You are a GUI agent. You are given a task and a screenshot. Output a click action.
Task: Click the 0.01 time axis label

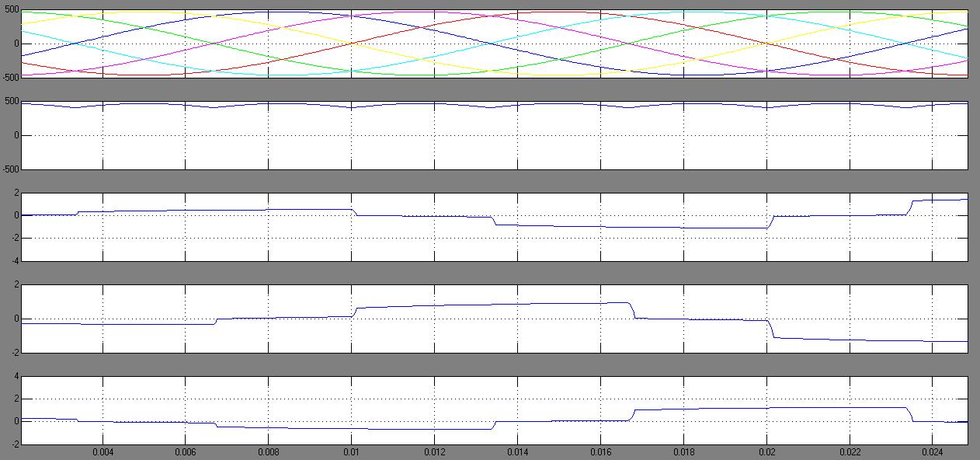(x=352, y=451)
